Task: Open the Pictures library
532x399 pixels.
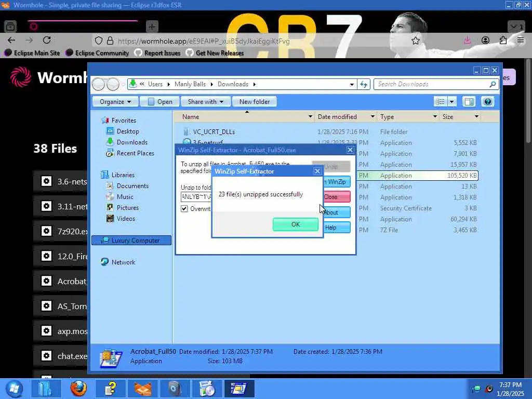Action: (x=128, y=207)
